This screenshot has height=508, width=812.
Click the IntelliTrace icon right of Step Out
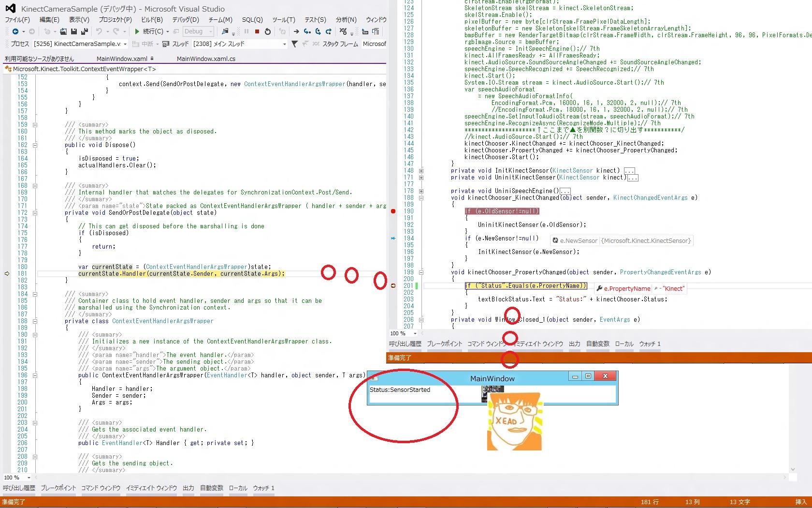click(343, 31)
